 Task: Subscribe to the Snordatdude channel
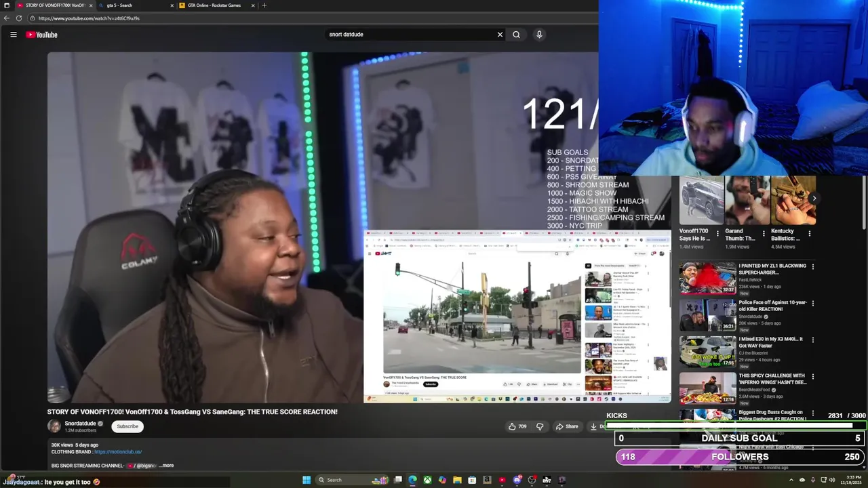(127, 426)
